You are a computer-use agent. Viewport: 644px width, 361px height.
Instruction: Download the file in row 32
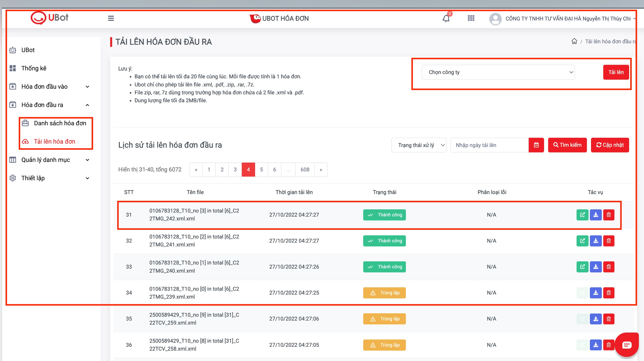pos(596,241)
